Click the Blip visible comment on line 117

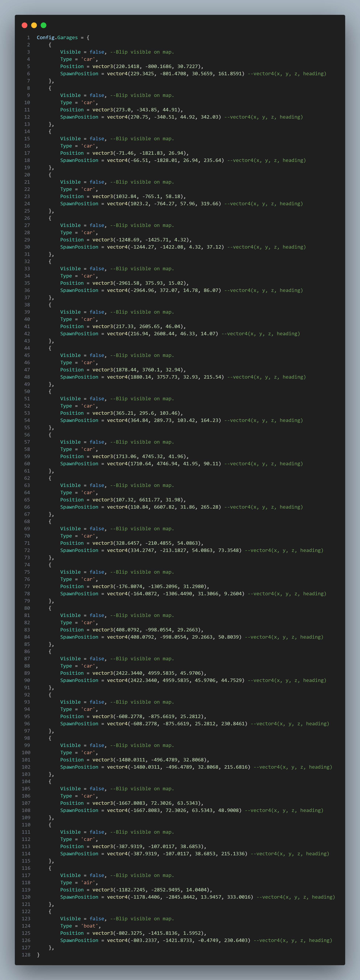[142, 875]
